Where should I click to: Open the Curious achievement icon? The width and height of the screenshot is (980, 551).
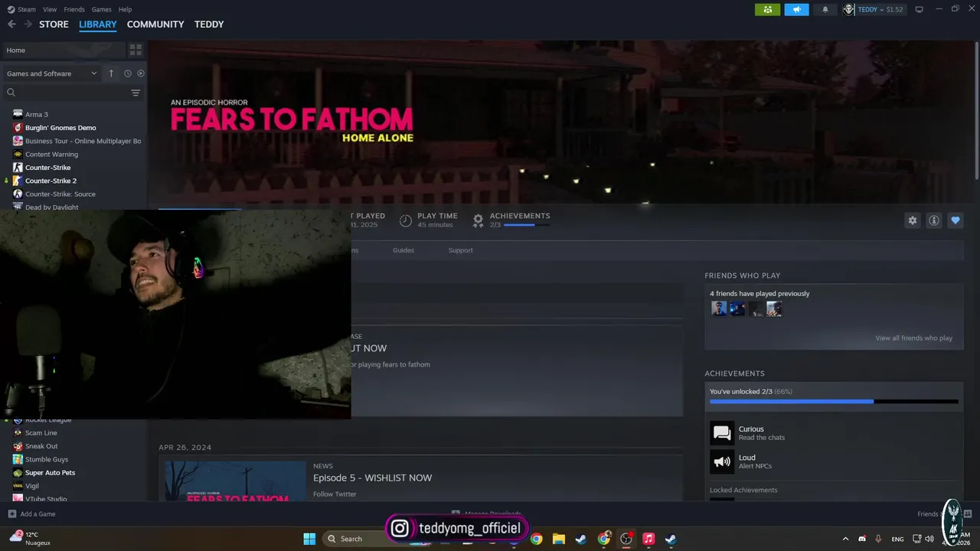point(722,433)
